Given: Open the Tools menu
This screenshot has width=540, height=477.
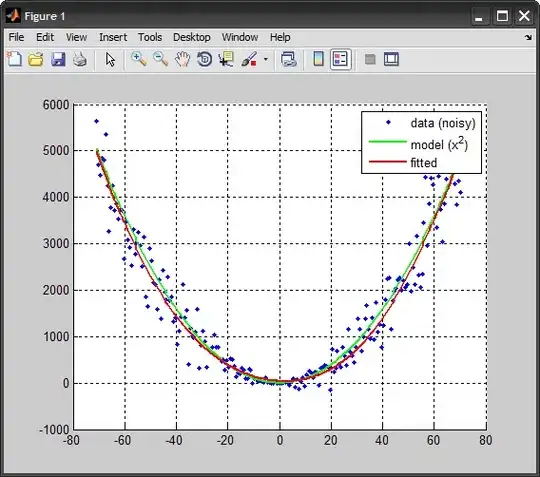Looking at the screenshot, I should (x=150, y=37).
